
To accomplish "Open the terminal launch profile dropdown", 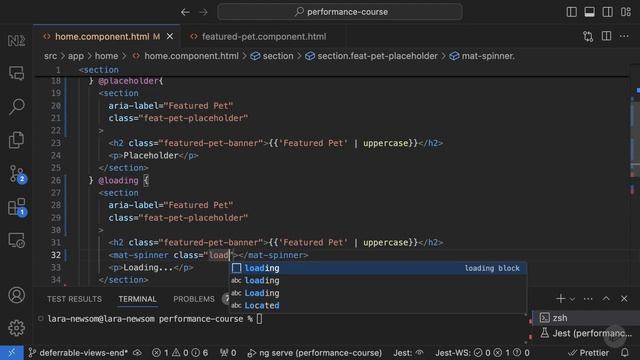I will click(572, 299).
